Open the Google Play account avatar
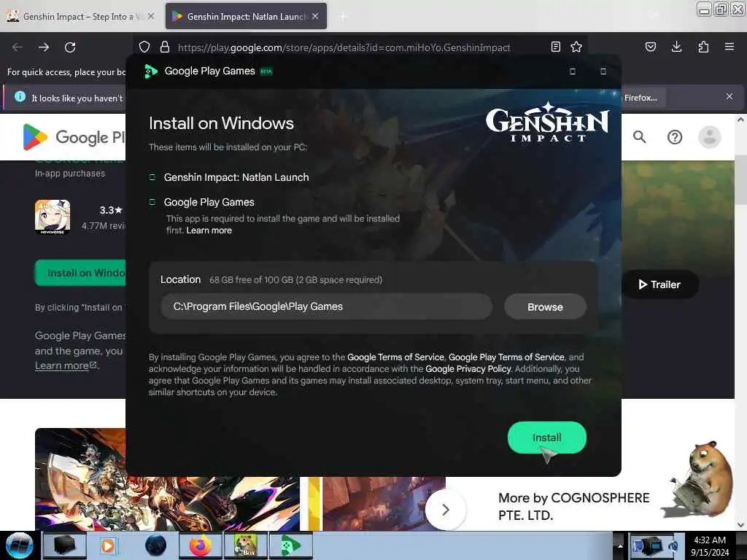This screenshot has width=747, height=560. point(709,137)
